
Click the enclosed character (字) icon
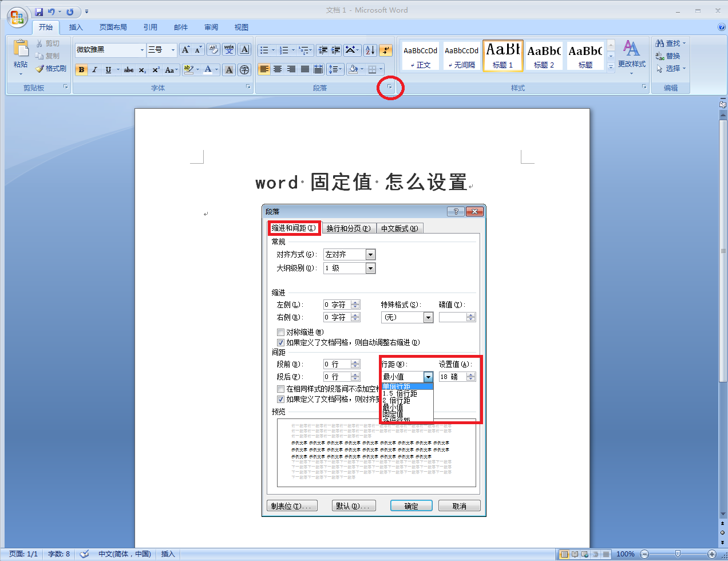pyautogui.click(x=244, y=70)
